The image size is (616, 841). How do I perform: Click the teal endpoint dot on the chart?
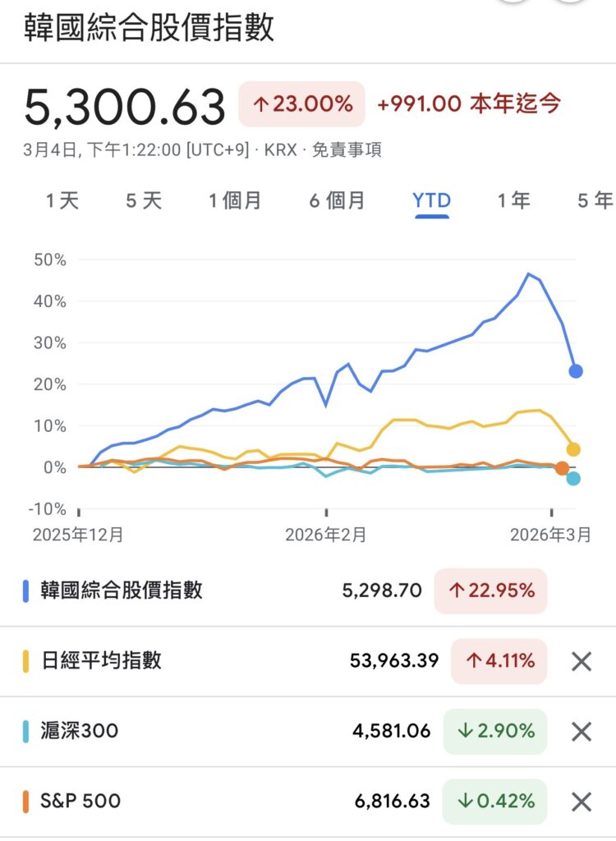pyautogui.click(x=573, y=479)
